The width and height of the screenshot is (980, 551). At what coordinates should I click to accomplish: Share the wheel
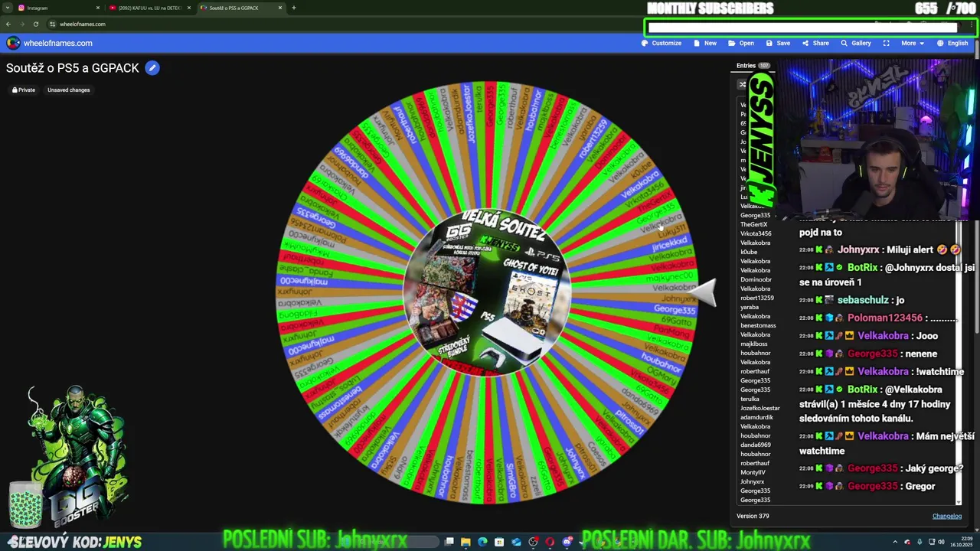(815, 43)
